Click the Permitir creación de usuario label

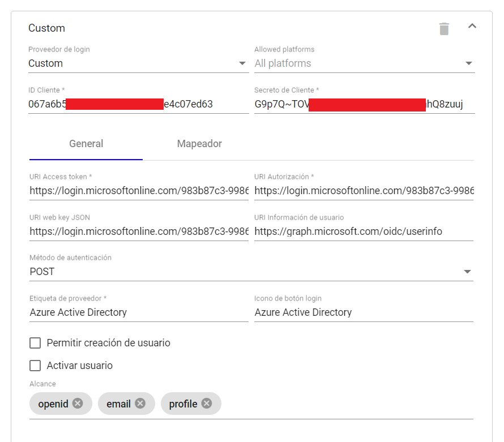pyautogui.click(x=108, y=343)
